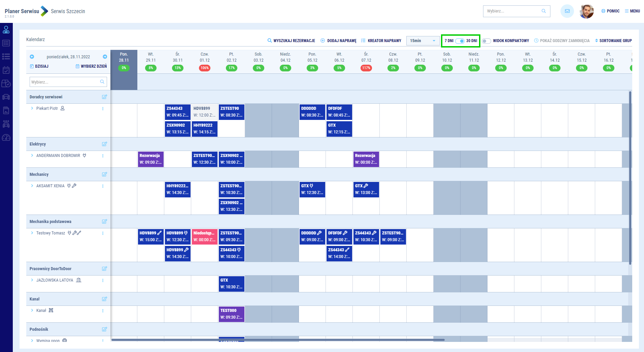The width and height of the screenshot is (644, 352).
Task: Click the mail envelope icon in header
Action: tap(567, 11)
